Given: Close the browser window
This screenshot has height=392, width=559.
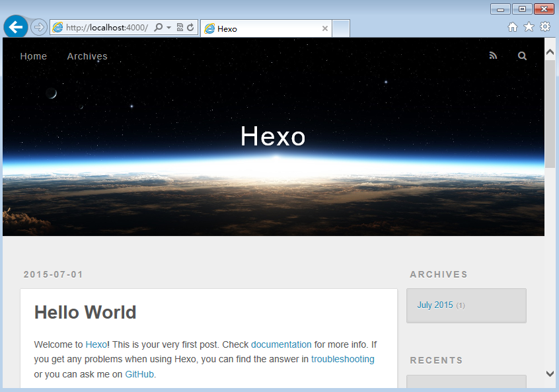Looking at the screenshot, I should pyautogui.click(x=544, y=9).
